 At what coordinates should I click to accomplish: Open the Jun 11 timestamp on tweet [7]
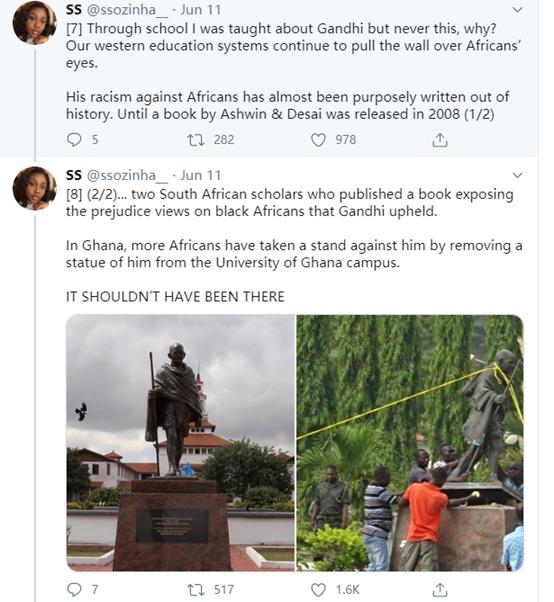click(x=200, y=10)
